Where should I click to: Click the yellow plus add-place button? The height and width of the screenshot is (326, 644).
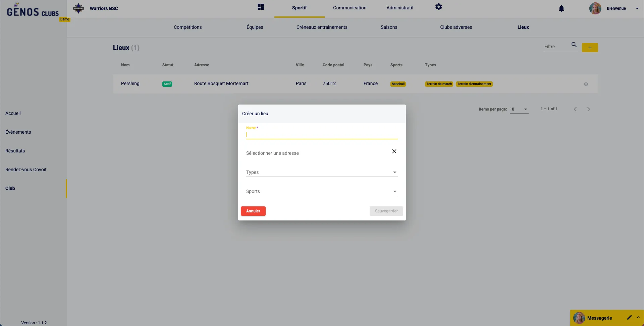pyautogui.click(x=590, y=48)
